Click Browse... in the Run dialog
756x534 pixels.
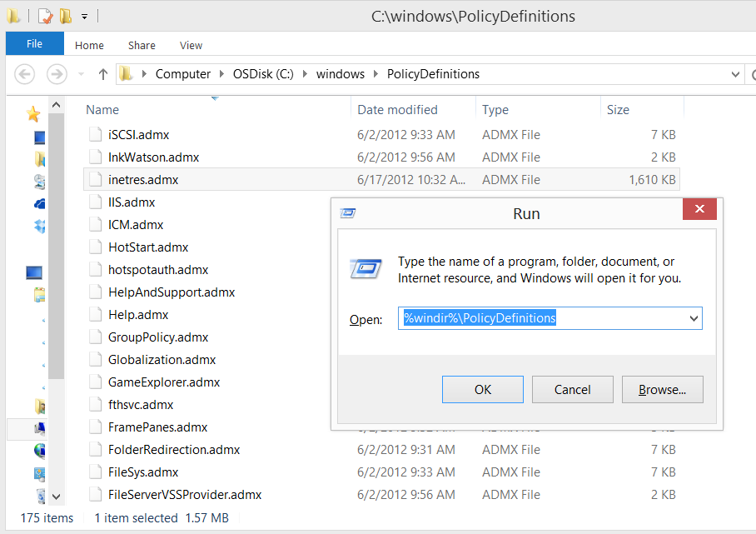point(663,389)
